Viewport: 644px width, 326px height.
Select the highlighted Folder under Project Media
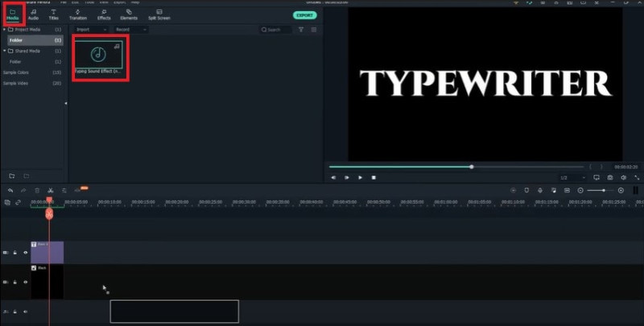tap(35, 40)
